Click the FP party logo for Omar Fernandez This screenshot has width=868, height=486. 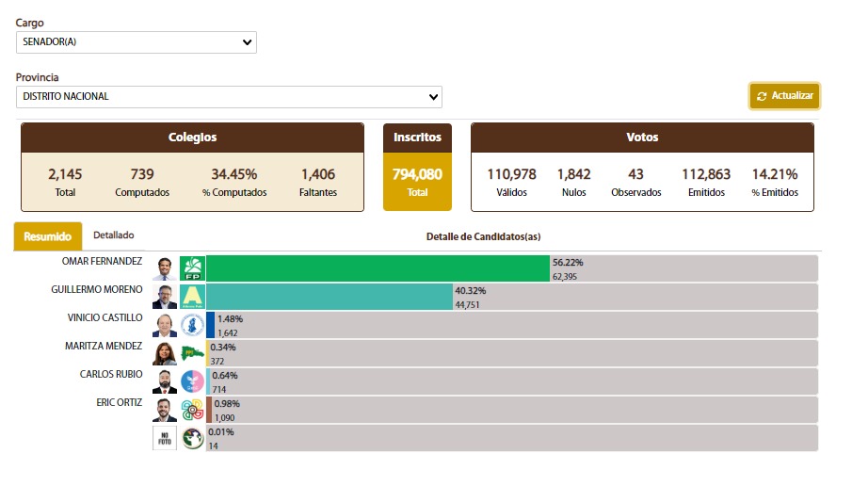tap(192, 268)
